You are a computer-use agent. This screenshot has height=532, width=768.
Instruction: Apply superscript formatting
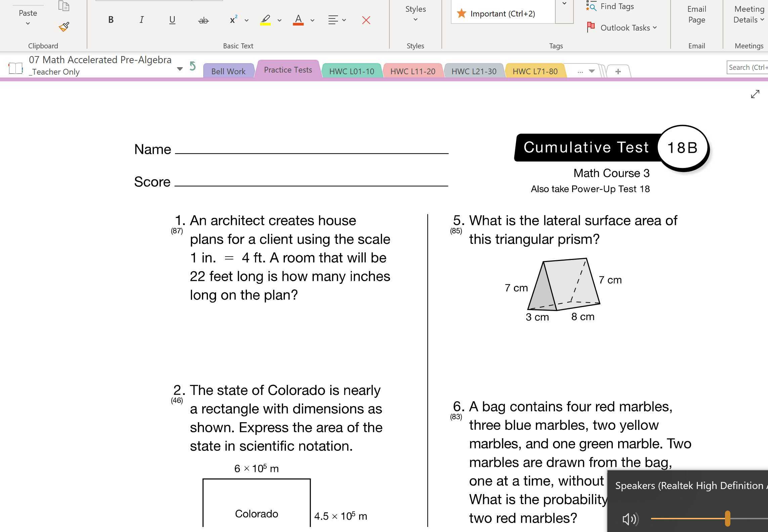(233, 20)
